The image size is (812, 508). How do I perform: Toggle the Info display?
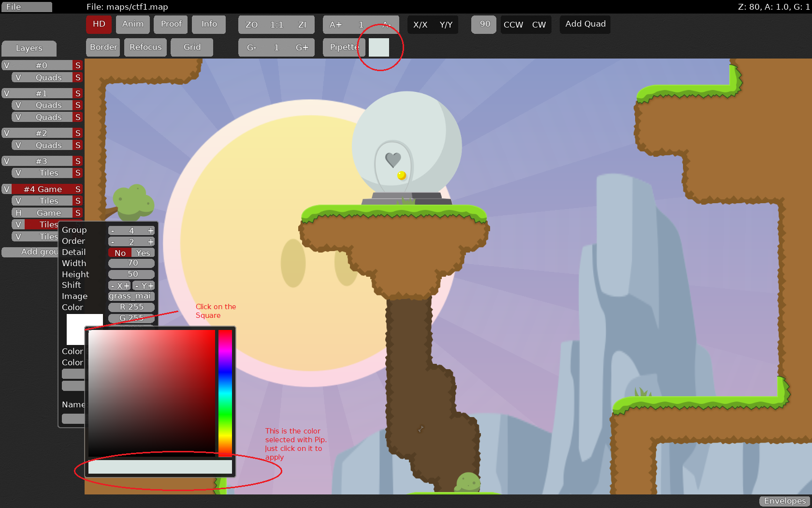[x=209, y=24]
